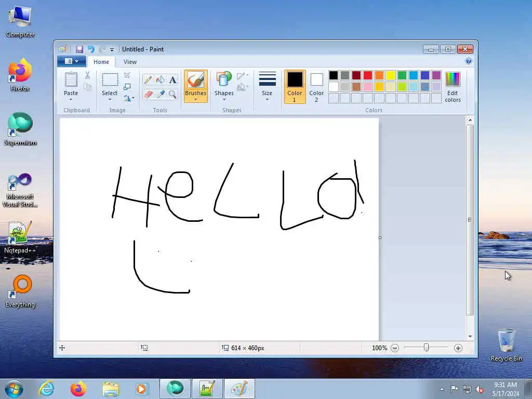This screenshot has height=399, width=532.
Task: Select the Supermium desktop shortcut
Action: coord(20,129)
